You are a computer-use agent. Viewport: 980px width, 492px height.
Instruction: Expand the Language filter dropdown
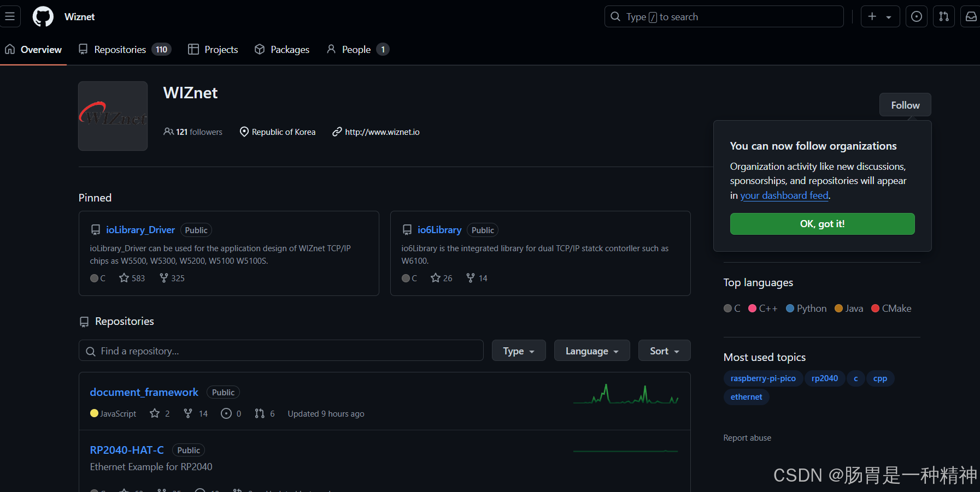592,351
